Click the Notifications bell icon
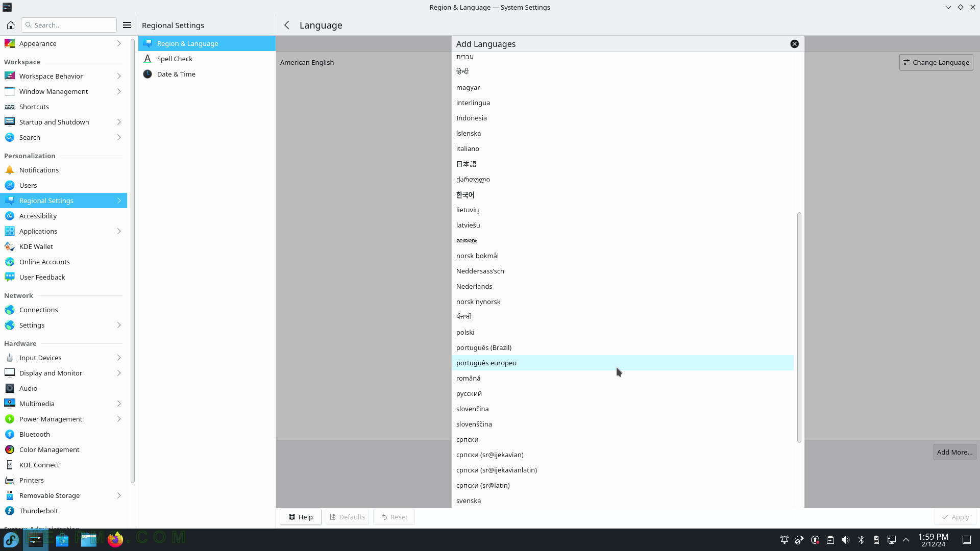 (x=10, y=170)
